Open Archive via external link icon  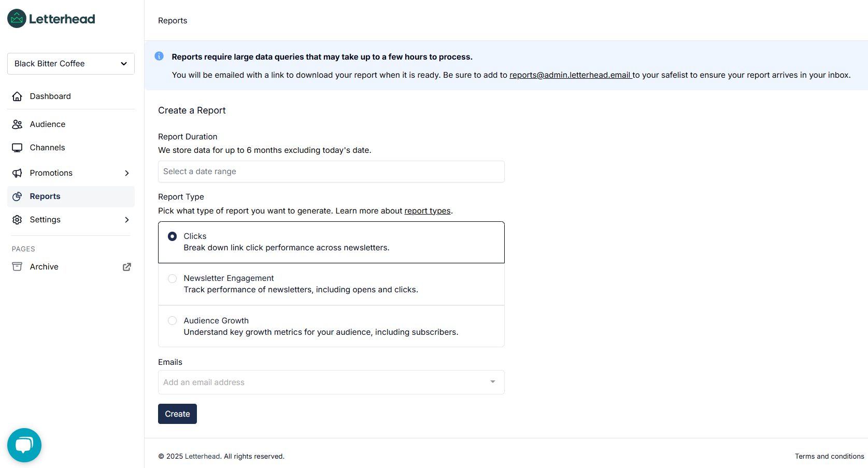click(x=126, y=267)
